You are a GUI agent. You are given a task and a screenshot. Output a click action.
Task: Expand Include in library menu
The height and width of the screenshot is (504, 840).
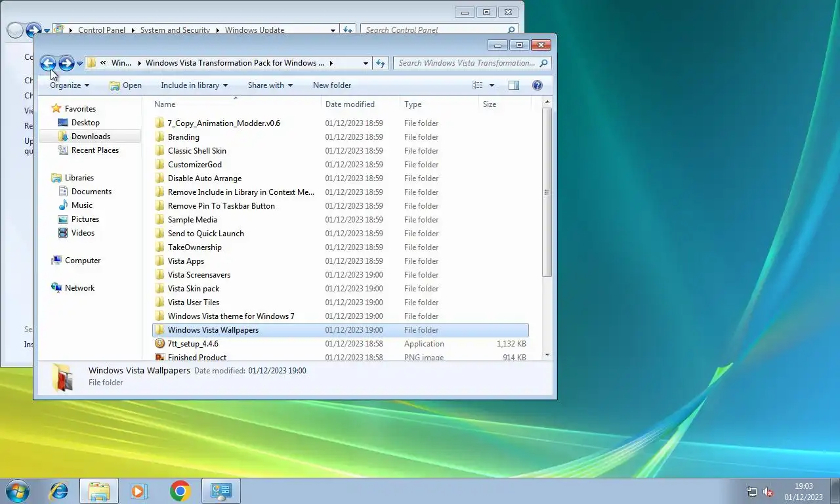[194, 85]
